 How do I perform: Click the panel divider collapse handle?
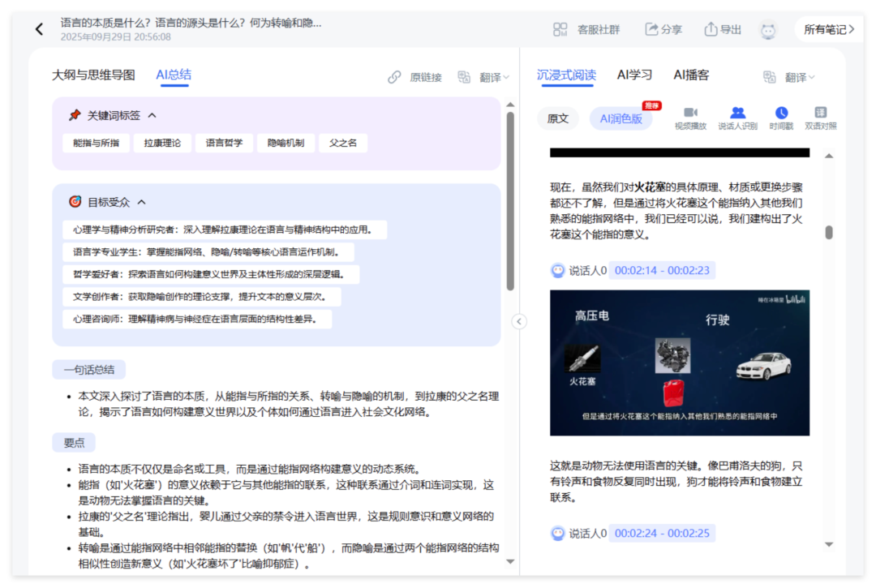pyautogui.click(x=519, y=321)
